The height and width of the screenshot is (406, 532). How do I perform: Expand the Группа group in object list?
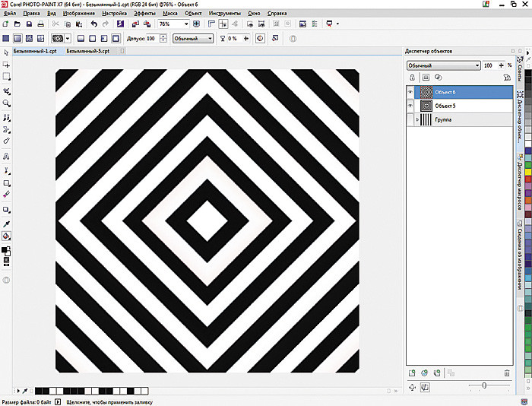[x=417, y=119]
